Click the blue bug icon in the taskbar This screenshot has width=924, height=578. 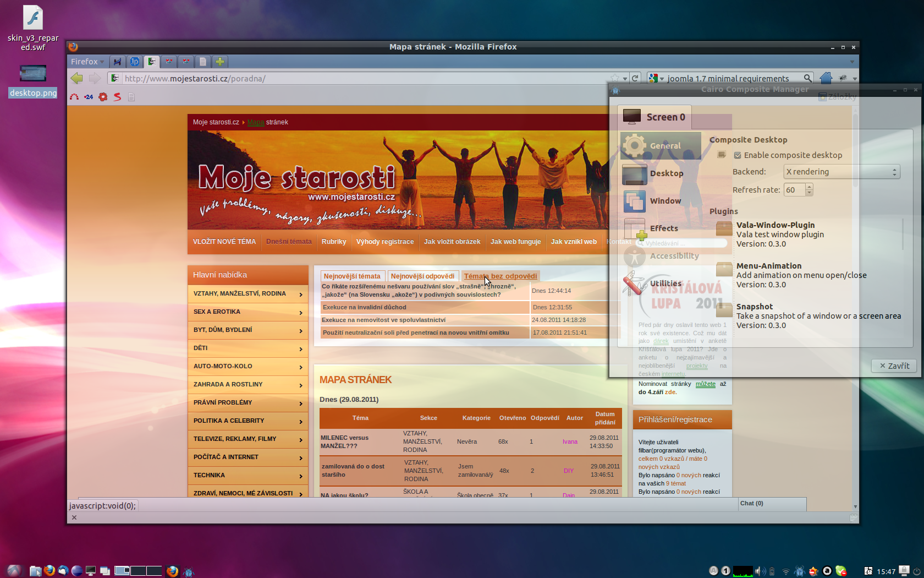tap(189, 571)
